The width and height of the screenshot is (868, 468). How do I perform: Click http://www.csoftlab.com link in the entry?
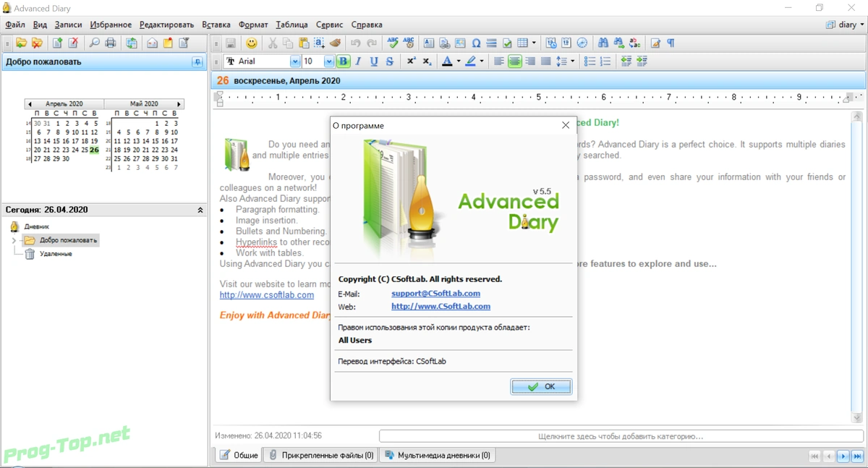coord(267,295)
